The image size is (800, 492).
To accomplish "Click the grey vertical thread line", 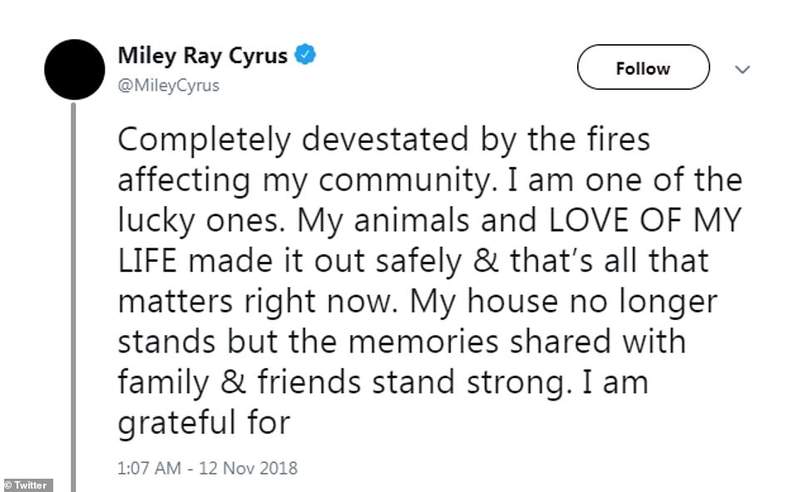I will coord(72,300).
